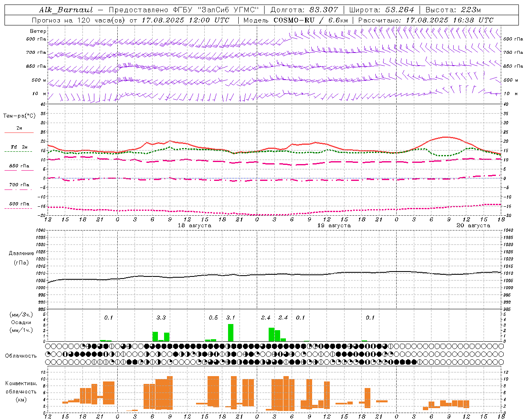Click the '(мм/1ч.)' units label
This screenshot has height=420, width=525.
tap(21, 330)
